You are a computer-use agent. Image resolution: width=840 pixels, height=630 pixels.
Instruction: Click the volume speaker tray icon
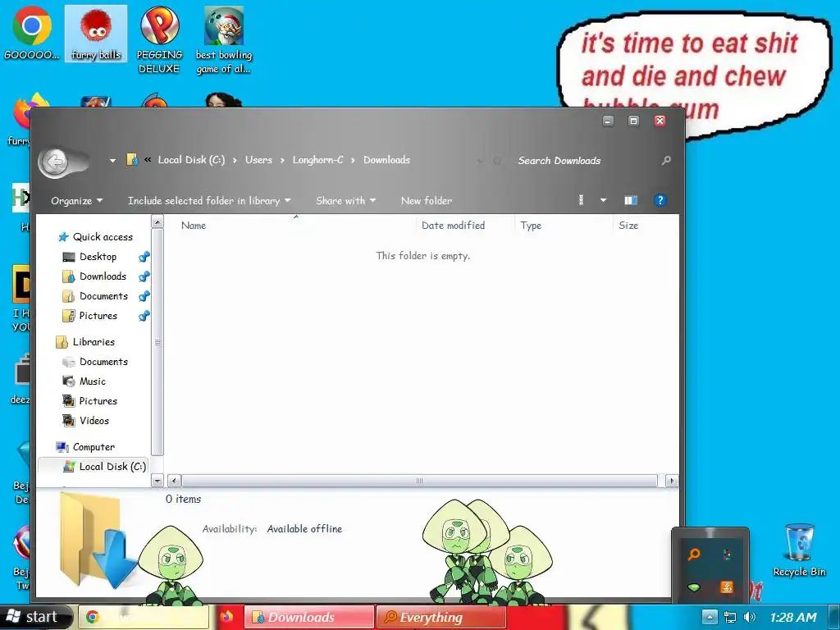point(750,617)
